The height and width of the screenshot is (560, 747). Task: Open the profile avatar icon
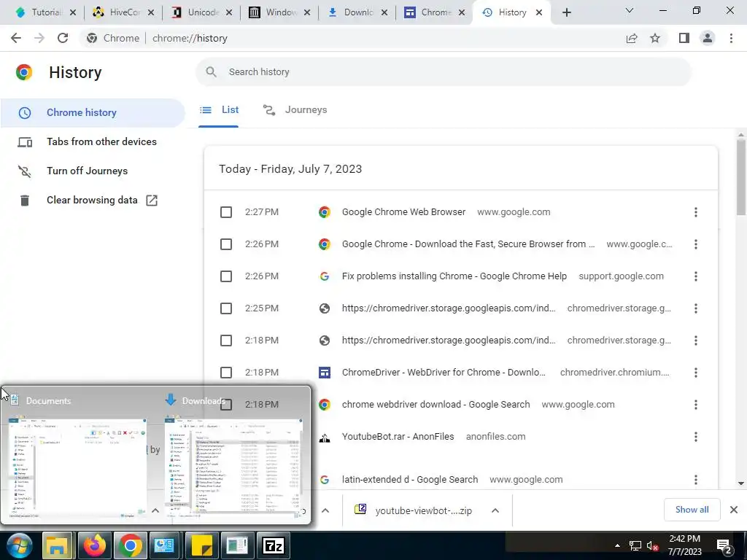[708, 38]
